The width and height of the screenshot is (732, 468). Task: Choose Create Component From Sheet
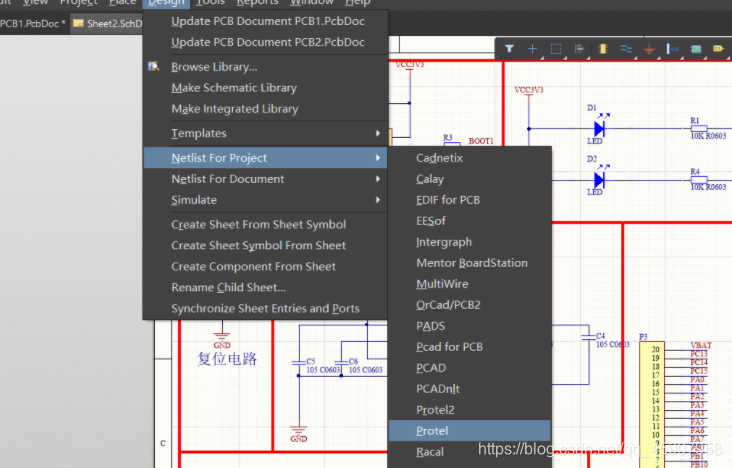coord(265,267)
